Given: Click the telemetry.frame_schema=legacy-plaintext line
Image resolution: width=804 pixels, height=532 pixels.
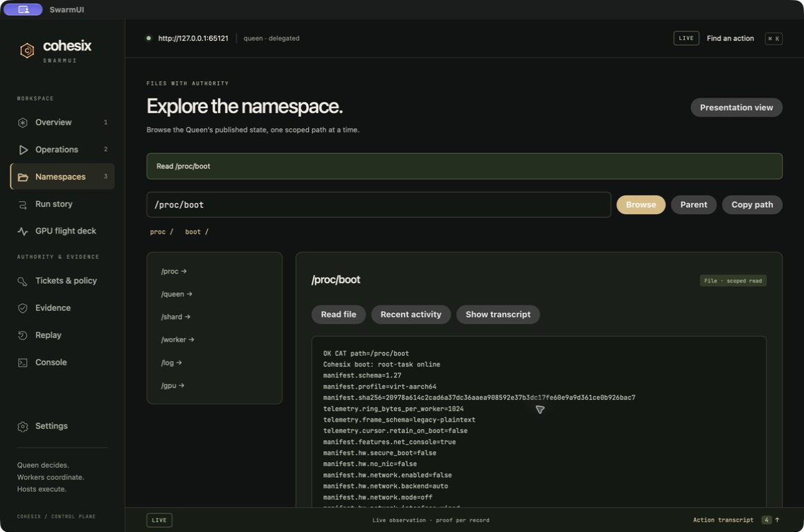Looking at the screenshot, I should (x=399, y=420).
